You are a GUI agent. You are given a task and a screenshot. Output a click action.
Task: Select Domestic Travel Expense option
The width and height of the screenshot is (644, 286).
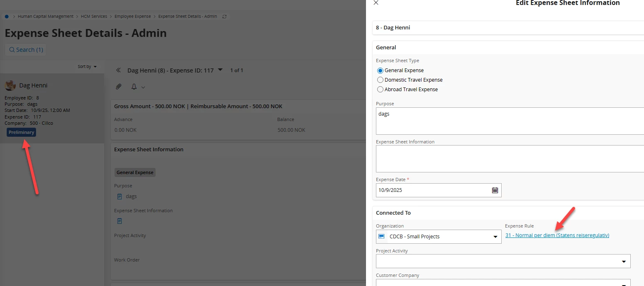click(x=380, y=80)
